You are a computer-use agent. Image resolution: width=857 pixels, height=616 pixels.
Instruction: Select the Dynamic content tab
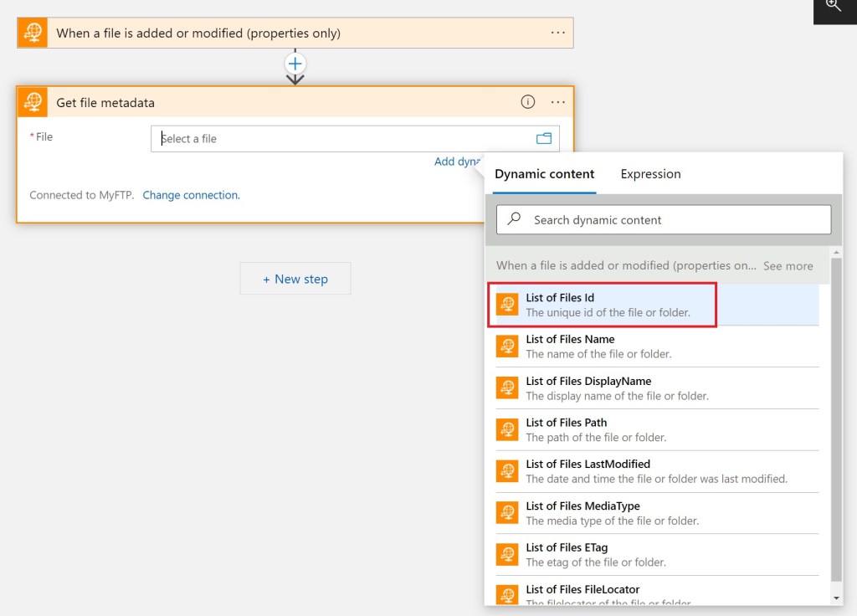pos(544,174)
